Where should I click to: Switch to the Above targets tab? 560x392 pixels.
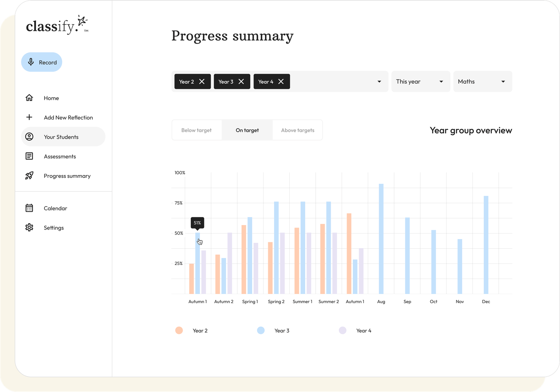pyautogui.click(x=297, y=130)
